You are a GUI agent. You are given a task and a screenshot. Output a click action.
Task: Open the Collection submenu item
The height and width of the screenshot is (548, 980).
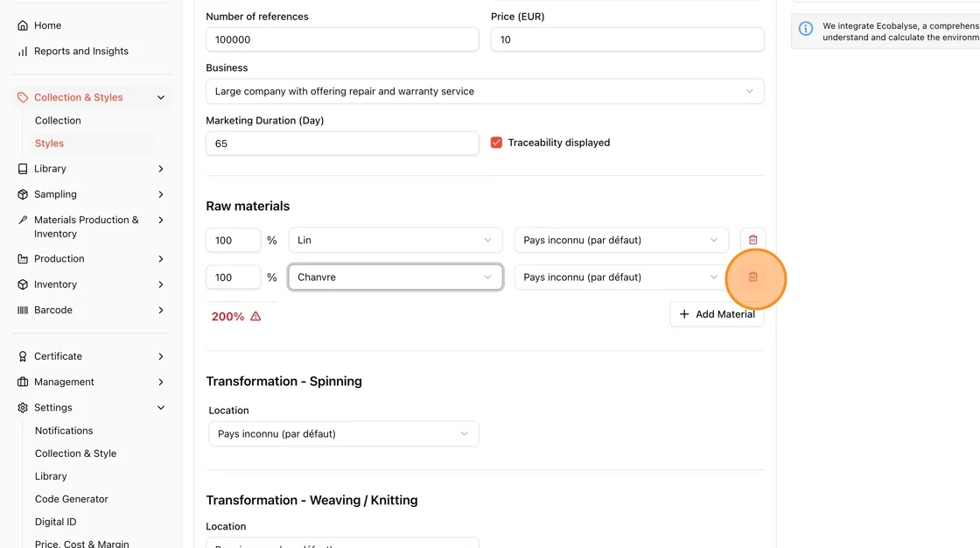tap(58, 121)
